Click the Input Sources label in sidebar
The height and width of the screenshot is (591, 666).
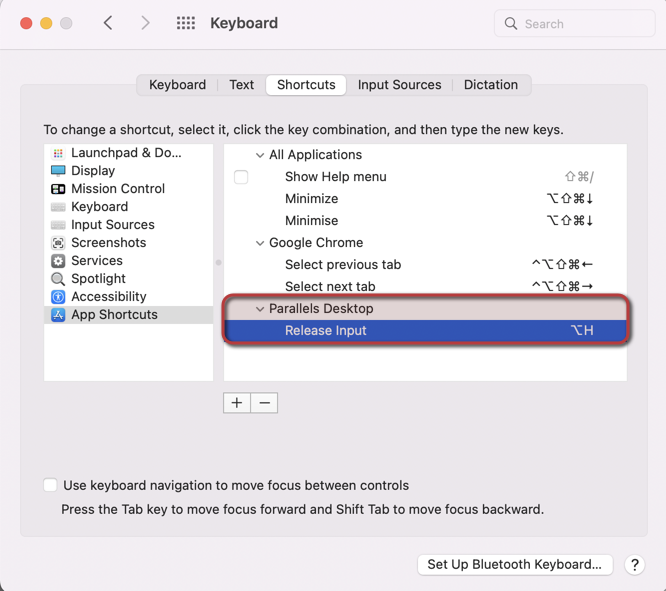click(x=113, y=225)
